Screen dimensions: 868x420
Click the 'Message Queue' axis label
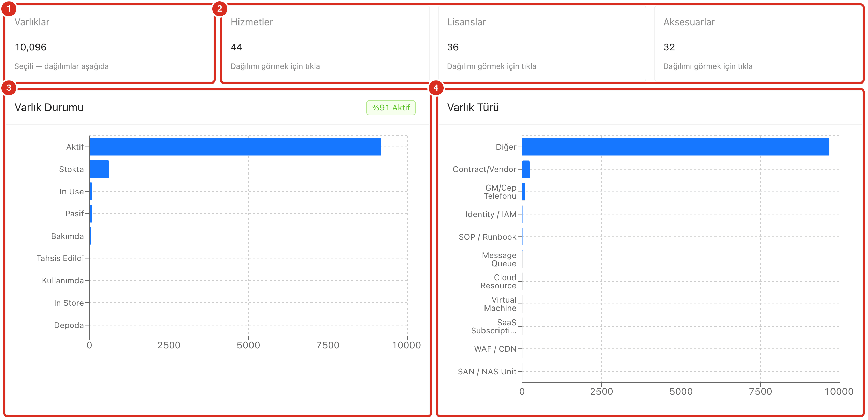[x=499, y=259]
